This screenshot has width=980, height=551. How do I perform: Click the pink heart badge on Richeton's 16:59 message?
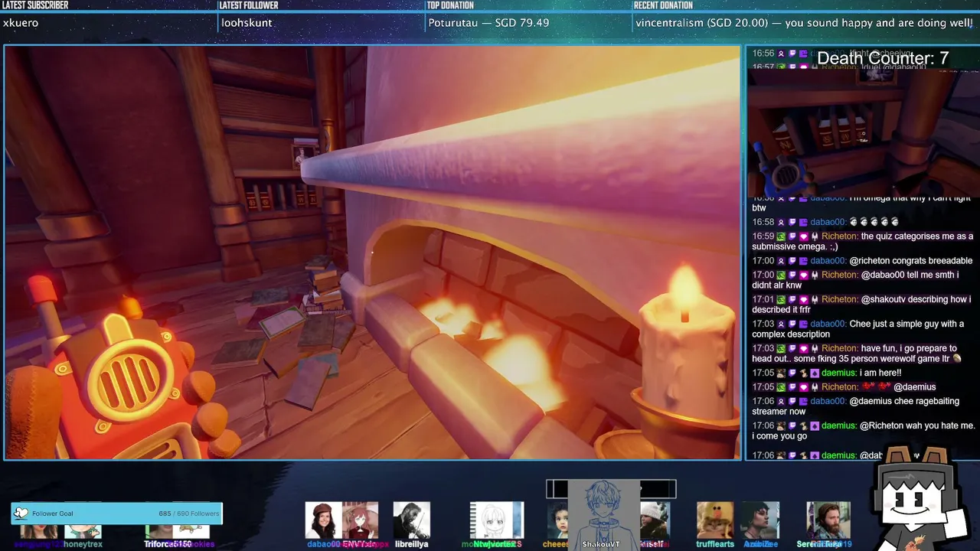click(803, 236)
